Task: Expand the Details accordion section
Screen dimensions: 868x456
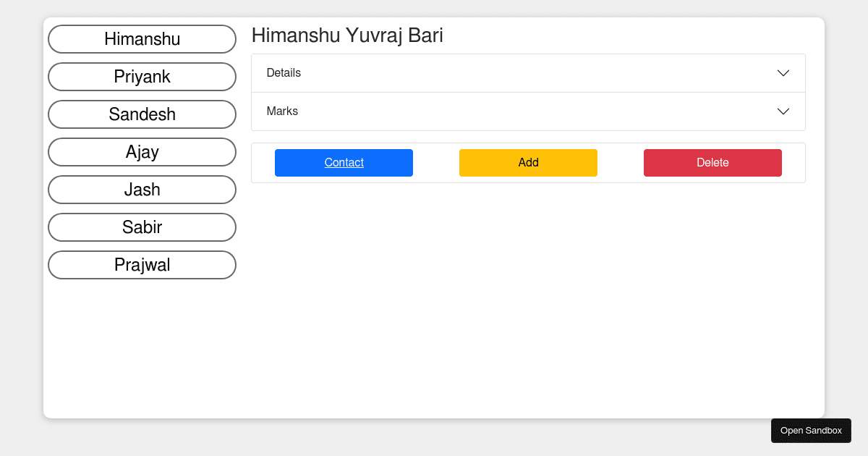Action: coord(528,73)
